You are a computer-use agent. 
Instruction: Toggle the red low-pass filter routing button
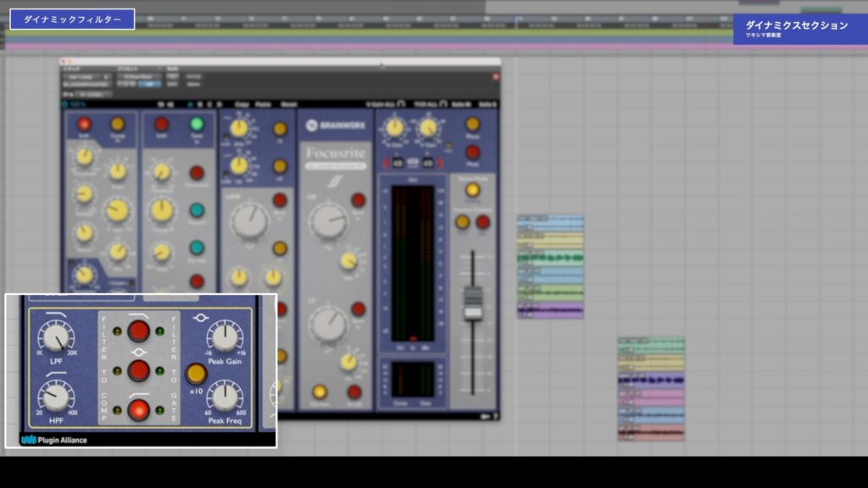click(x=138, y=331)
